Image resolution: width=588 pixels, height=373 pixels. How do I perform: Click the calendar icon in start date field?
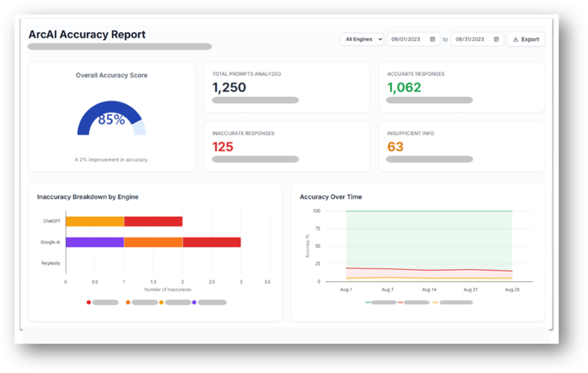tap(433, 39)
